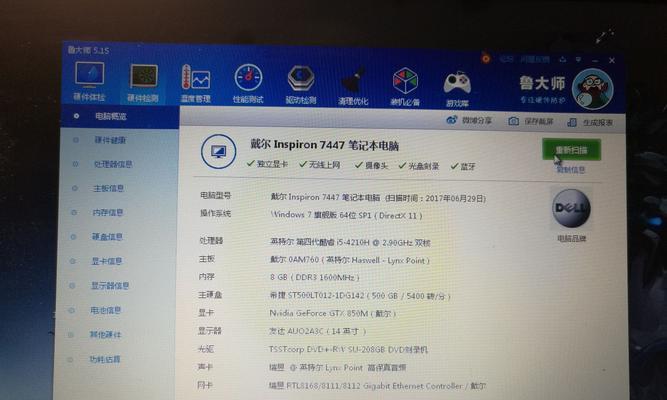Open 温度管理 temperature management
The height and width of the screenshot is (400, 667).
click(x=196, y=84)
